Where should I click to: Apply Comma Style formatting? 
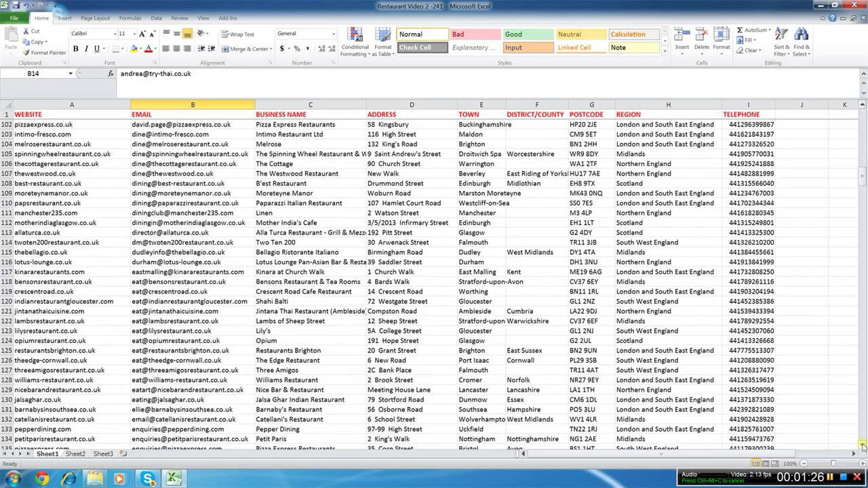point(307,49)
